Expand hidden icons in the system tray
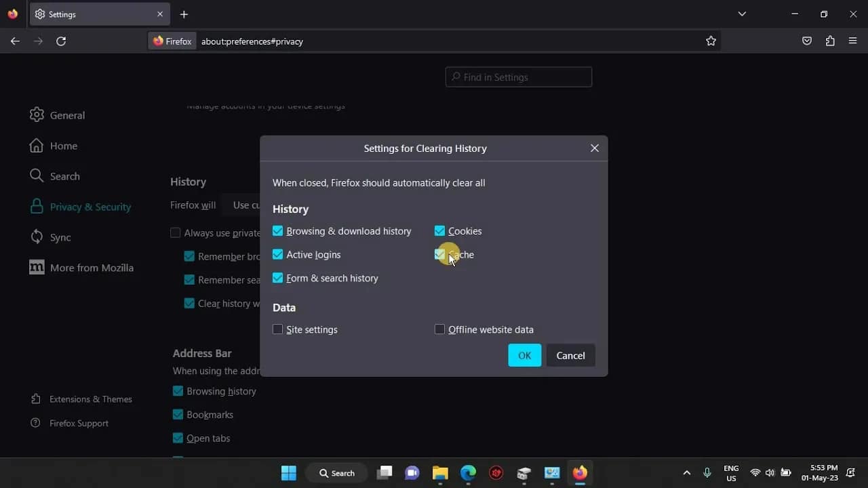This screenshot has height=488, width=868. pos(686,472)
